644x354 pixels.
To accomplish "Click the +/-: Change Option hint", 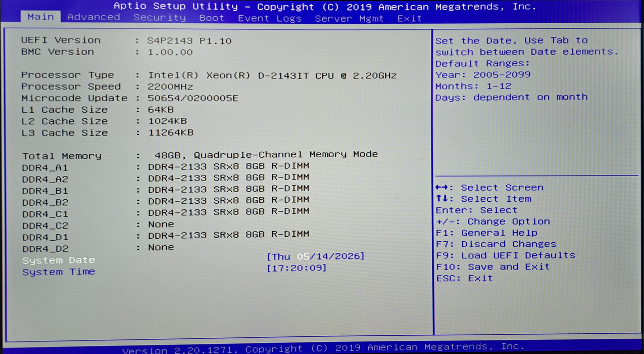I will (x=493, y=222).
